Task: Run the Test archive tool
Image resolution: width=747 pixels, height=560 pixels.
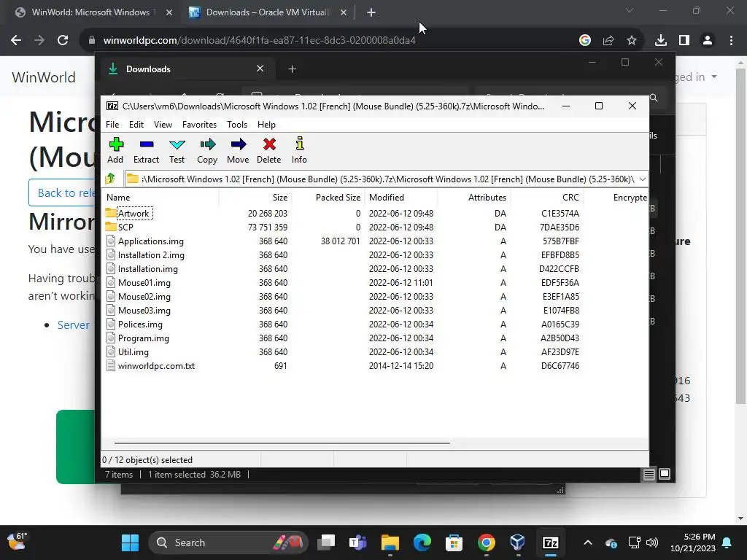Action: point(177,150)
